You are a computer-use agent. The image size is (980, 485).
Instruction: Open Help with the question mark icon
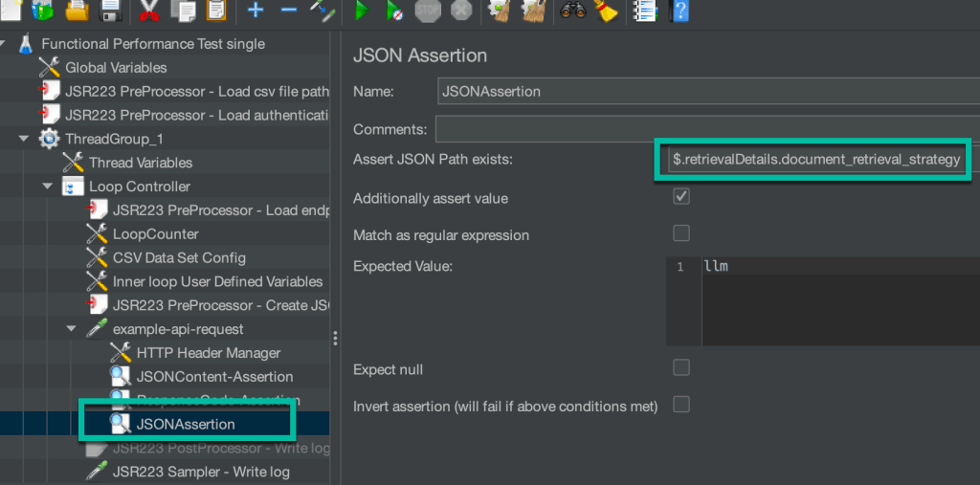[680, 11]
